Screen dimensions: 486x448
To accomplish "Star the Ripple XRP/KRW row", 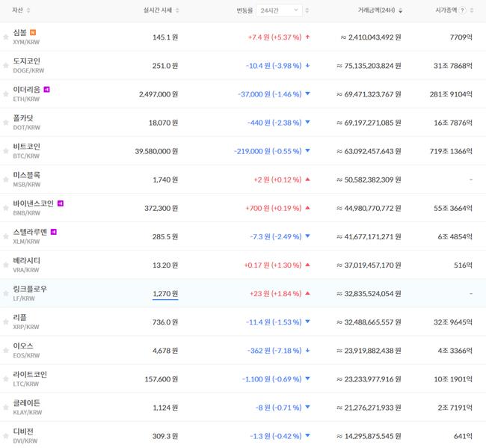I will coord(6,322).
